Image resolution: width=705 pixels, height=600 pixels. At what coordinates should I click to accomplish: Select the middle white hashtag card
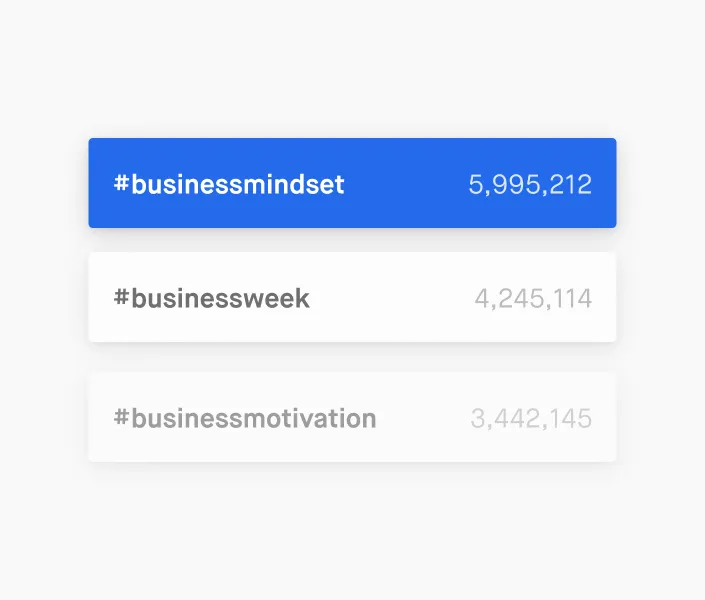point(352,297)
